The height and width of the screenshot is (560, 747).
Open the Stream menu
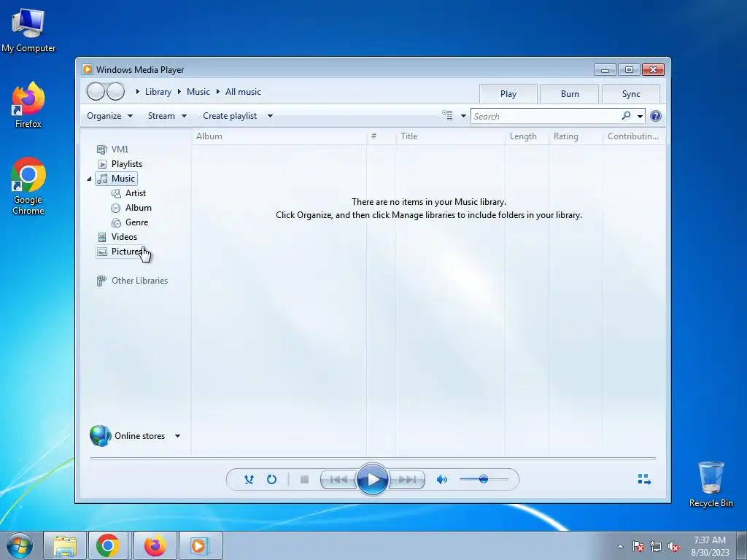167,116
